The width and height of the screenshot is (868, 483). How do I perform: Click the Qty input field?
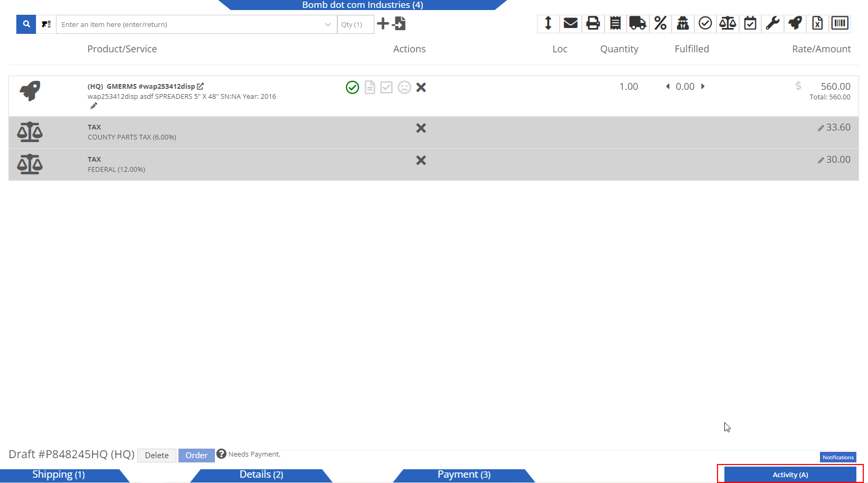coord(355,24)
